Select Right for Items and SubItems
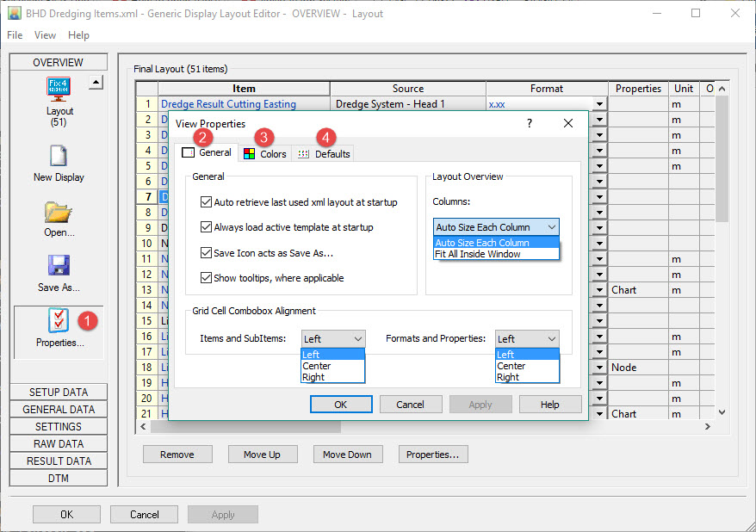756x532 pixels. coord(332,377)
